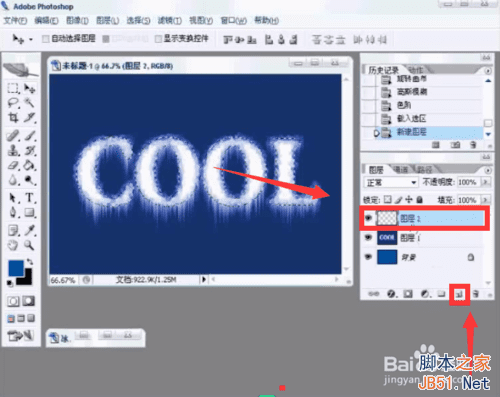500x397 pixels.
Task: Select the Hand tool
Action: (13, 246)
